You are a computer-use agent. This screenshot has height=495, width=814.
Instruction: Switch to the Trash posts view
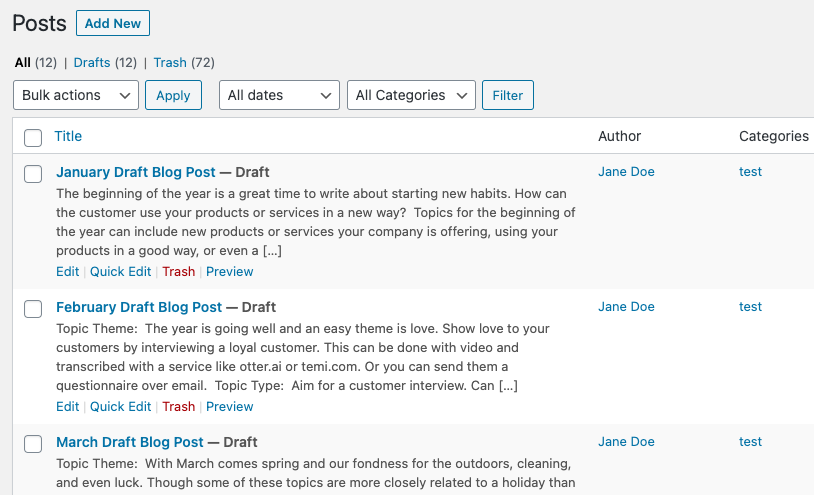pyautogui.click(x=170, y=62)
